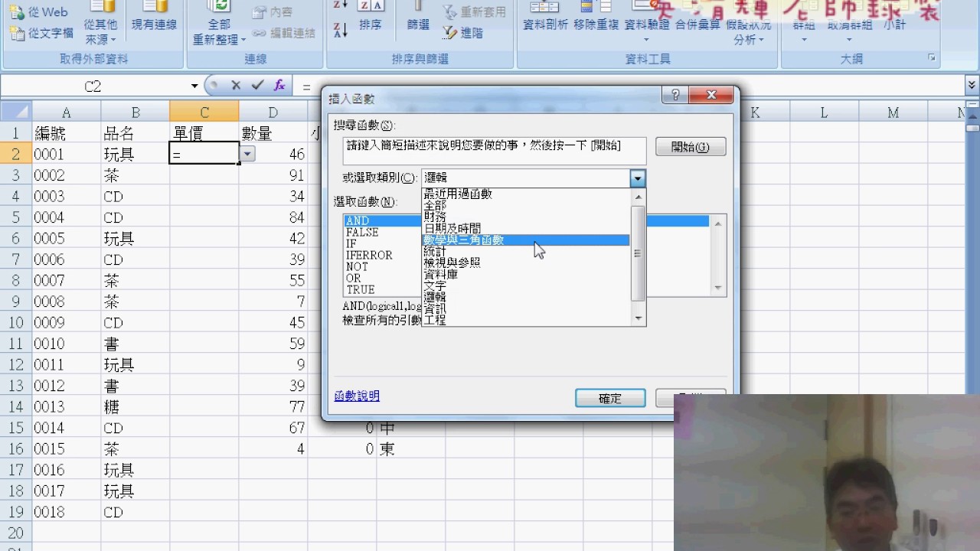
Task: Click 編輯連結 edit links
Action: (x=284, y=33)
